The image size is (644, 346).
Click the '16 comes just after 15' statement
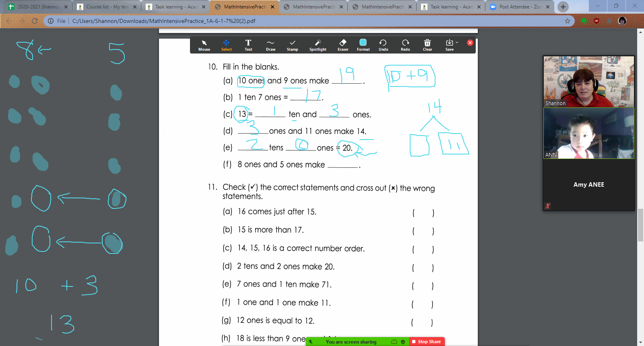coord(277,212)
